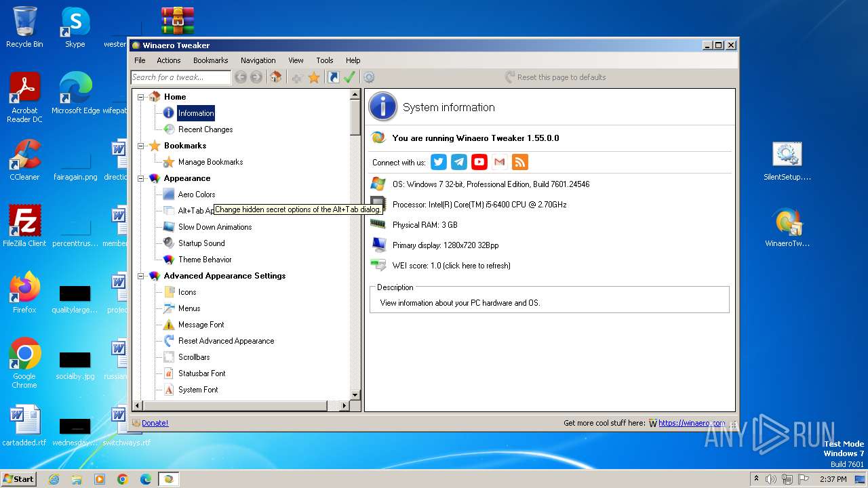
Task: Select Menus tree item
Action: click(189, 308)
